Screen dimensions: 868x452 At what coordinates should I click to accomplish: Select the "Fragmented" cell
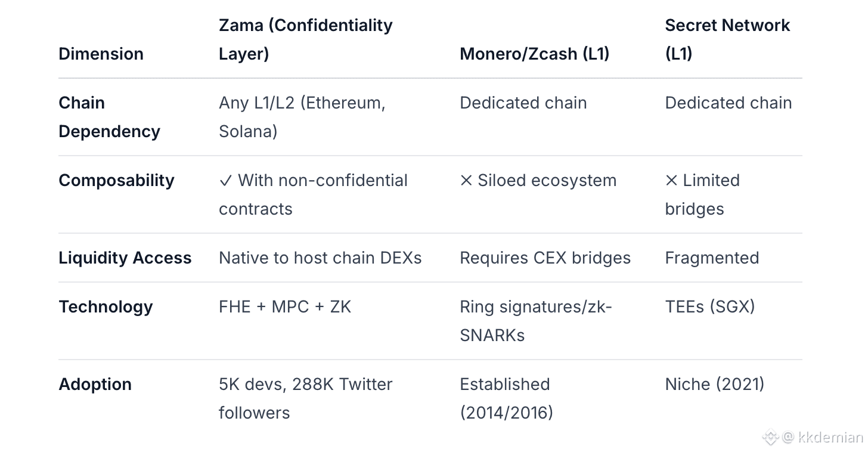[x=712, y=258]
